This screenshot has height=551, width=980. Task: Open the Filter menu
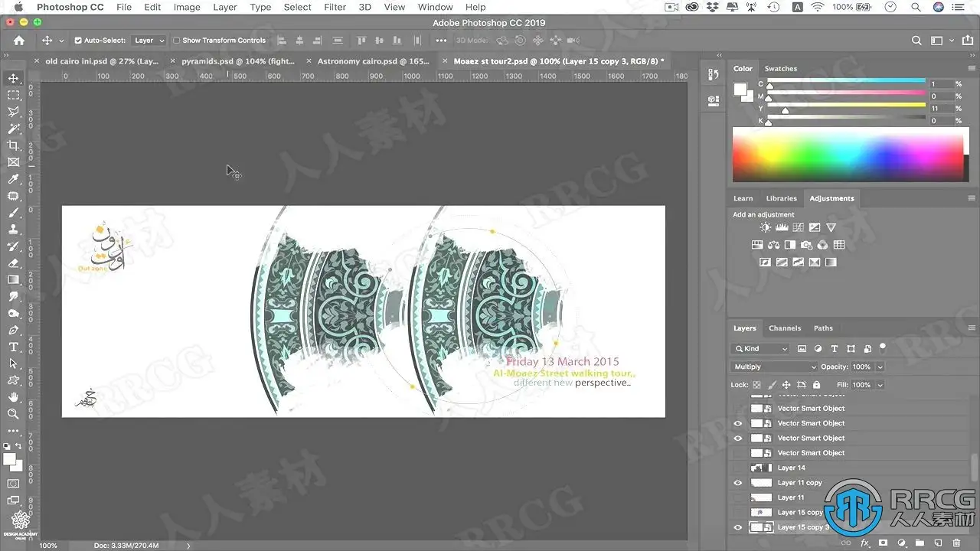click(x=335, y=7)
